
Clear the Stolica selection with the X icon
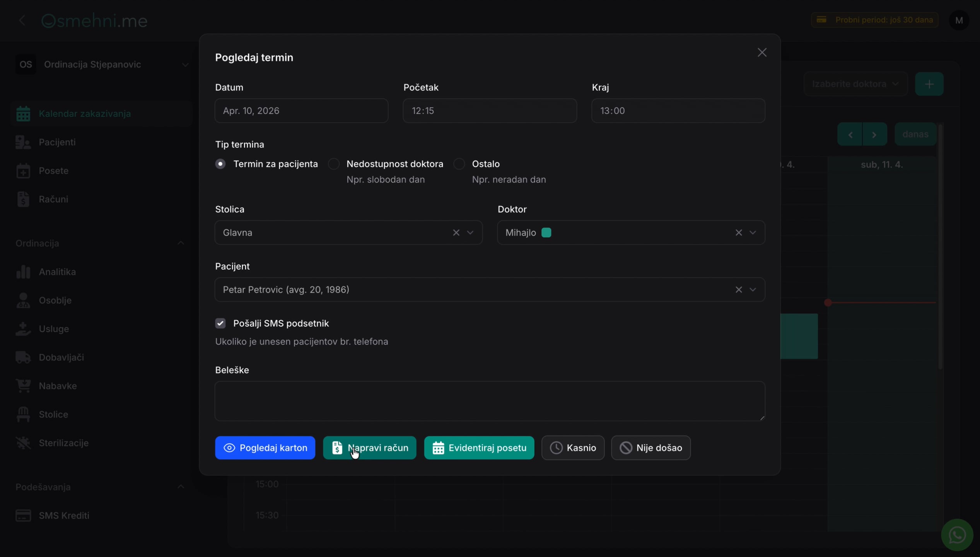coord(456,232)
